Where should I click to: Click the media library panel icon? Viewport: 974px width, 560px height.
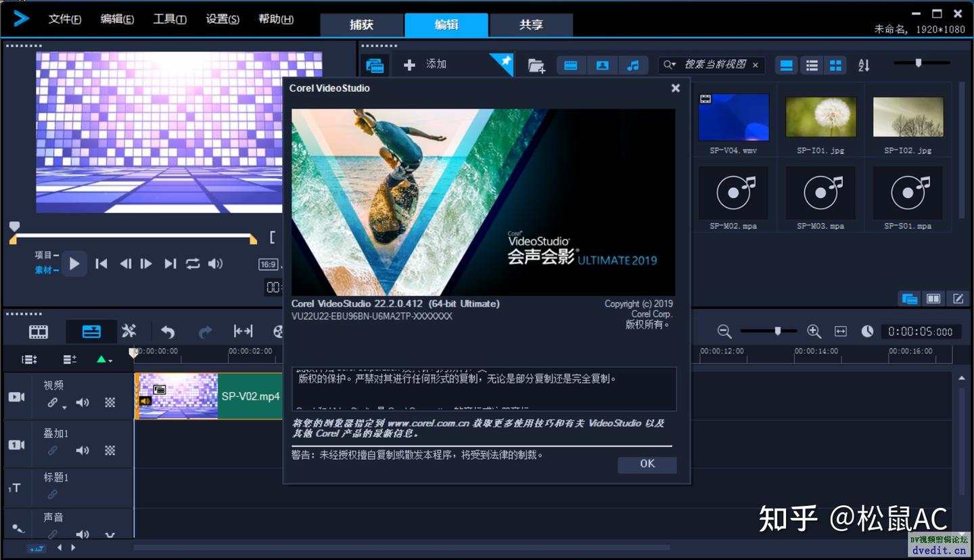point(375,66)
